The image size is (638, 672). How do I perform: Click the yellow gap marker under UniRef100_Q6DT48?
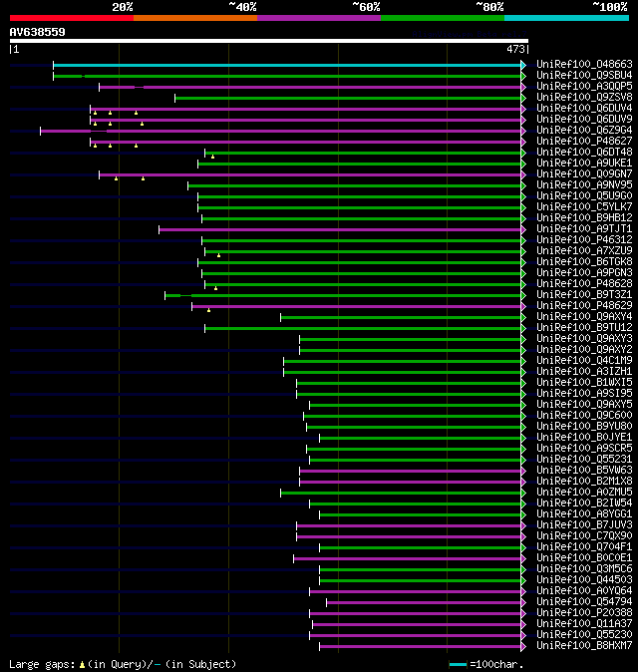pyautogui.click(x=212, y=157)
